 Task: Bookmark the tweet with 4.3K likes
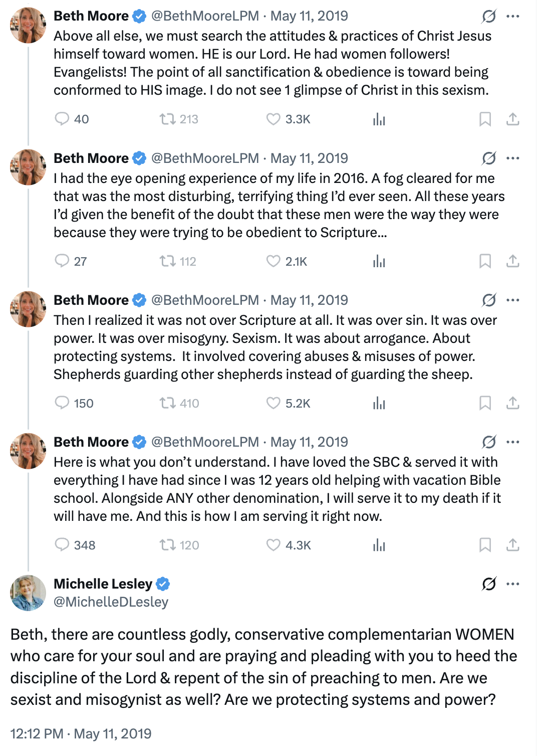click(485, 545)
